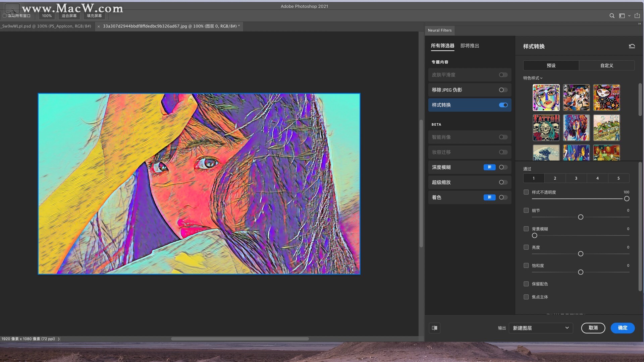Choose the colorful cubist face style preset
Image resolution: width=644 pixels, height=362 pixels.
coord(546,98)
